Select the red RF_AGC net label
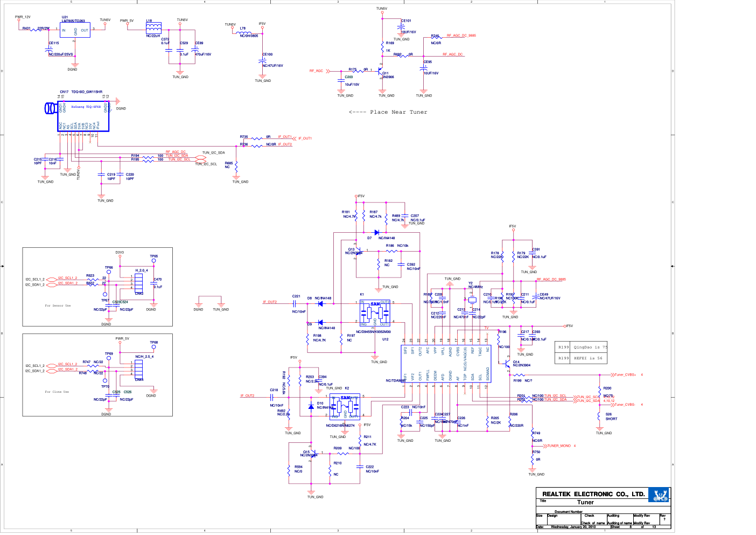 coord(316,71)
